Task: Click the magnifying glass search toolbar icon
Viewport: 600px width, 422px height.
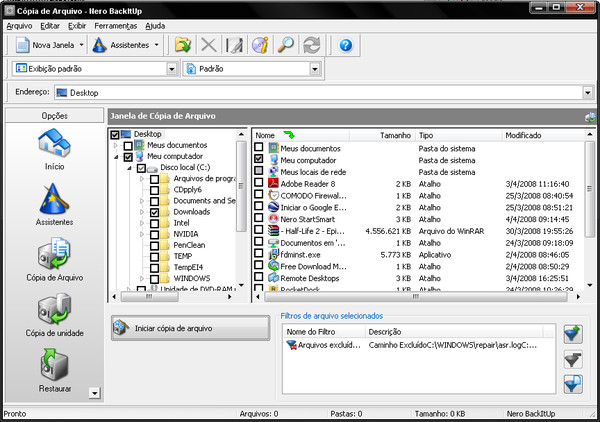Action: 285,45
